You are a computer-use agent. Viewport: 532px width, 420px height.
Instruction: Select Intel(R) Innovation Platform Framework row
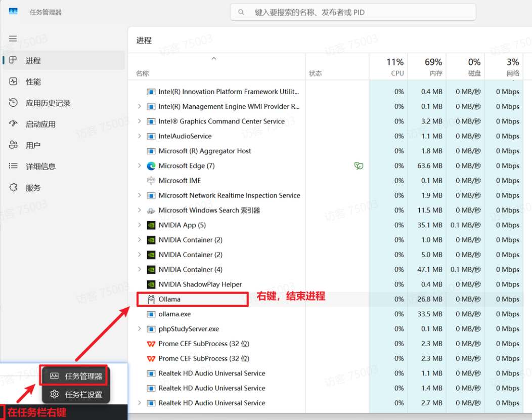tap(326, 92)
